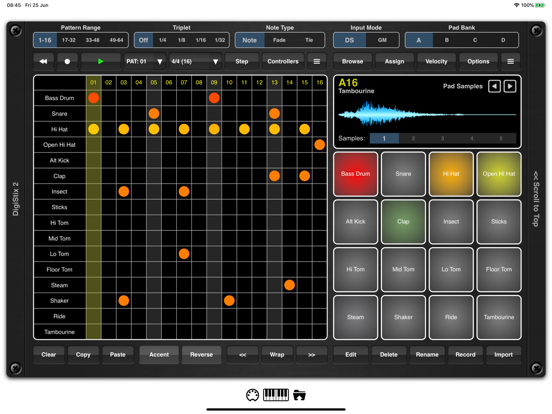
Task: Set triplet to 1/8
Action: click(x=182, y=40)
